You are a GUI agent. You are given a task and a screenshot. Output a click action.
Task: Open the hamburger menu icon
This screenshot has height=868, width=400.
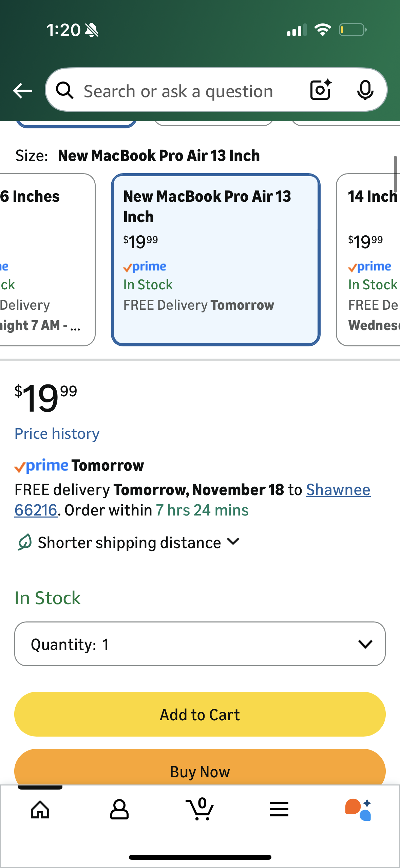[279, 810]
